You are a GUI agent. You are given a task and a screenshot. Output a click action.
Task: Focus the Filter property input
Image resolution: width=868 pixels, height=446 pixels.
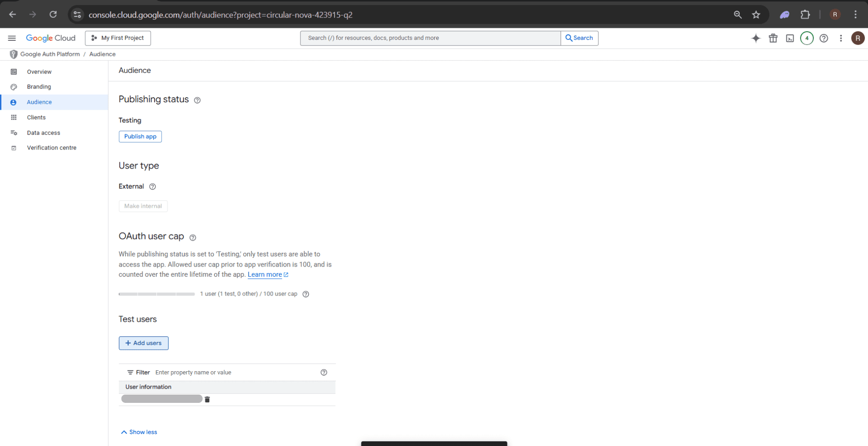tap(236, 373)
